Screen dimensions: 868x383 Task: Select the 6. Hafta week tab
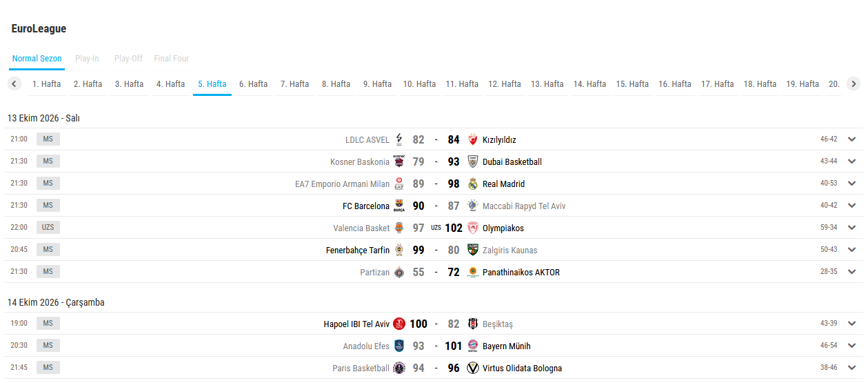coord(254,84)
